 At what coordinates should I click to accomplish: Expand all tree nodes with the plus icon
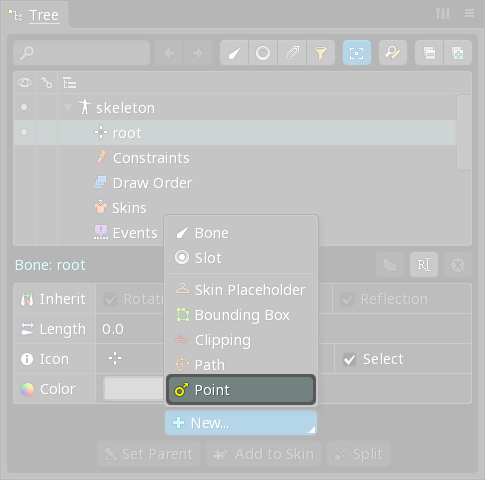pos(458,53)
